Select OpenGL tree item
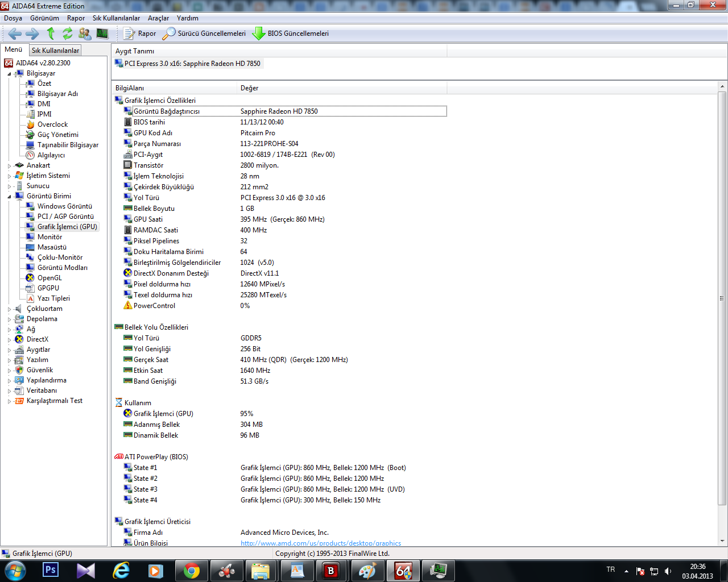728x582 pixels. point(49,278)
